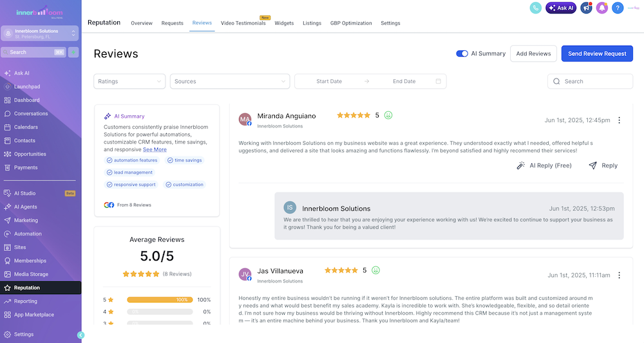The width and height of the screenshot is (644, 343).
Task: Toggle the time savings tag
Action: (x=184, y=160)
